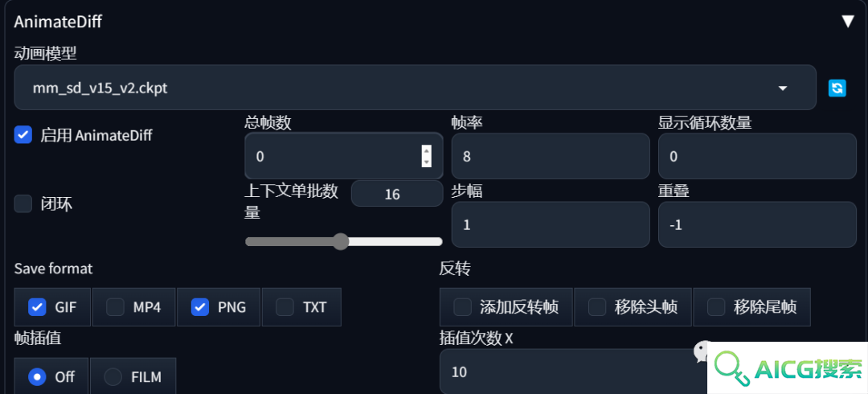This screenshot has width=868, height=394.
Task: Uncheck 启用 AnimateDiff checkbox
Action: (x=23, y=134)
